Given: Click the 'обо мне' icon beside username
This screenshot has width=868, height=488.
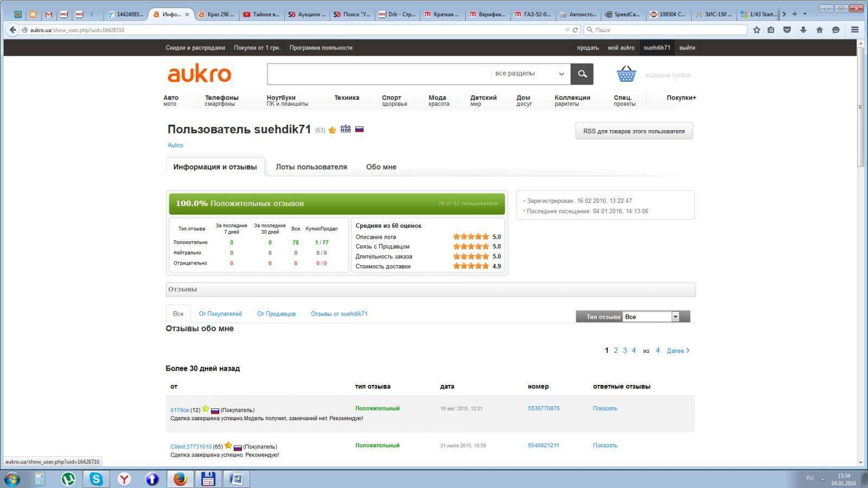Looking at the screenshot, I should pos(346,129).
